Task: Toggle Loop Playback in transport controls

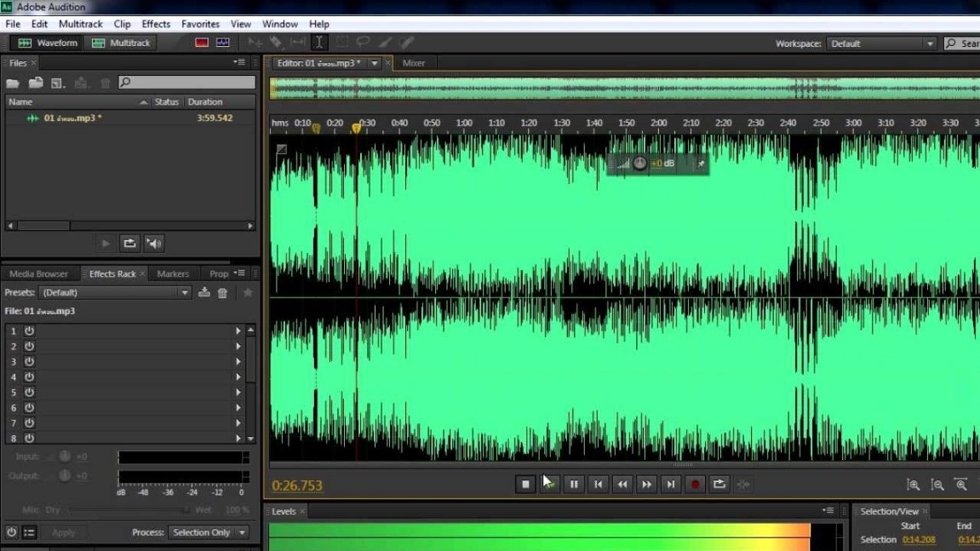Action: [719, 484]
